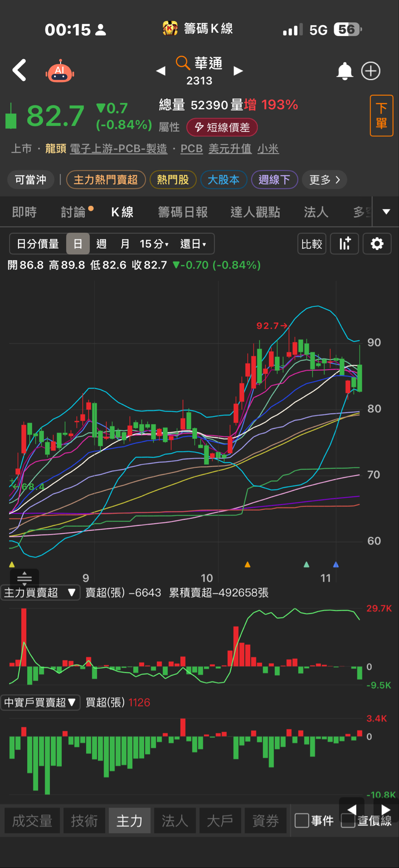
Task: Expand the 主力買賣超 indicator dropdown
Action: tap(40, 592)
